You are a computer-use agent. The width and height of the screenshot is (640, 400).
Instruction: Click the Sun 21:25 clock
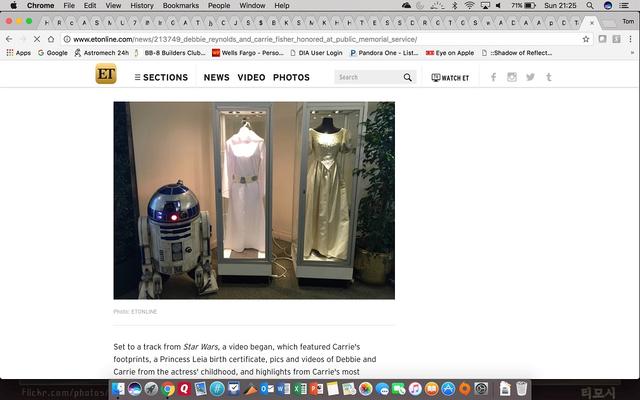coord(560,5)
